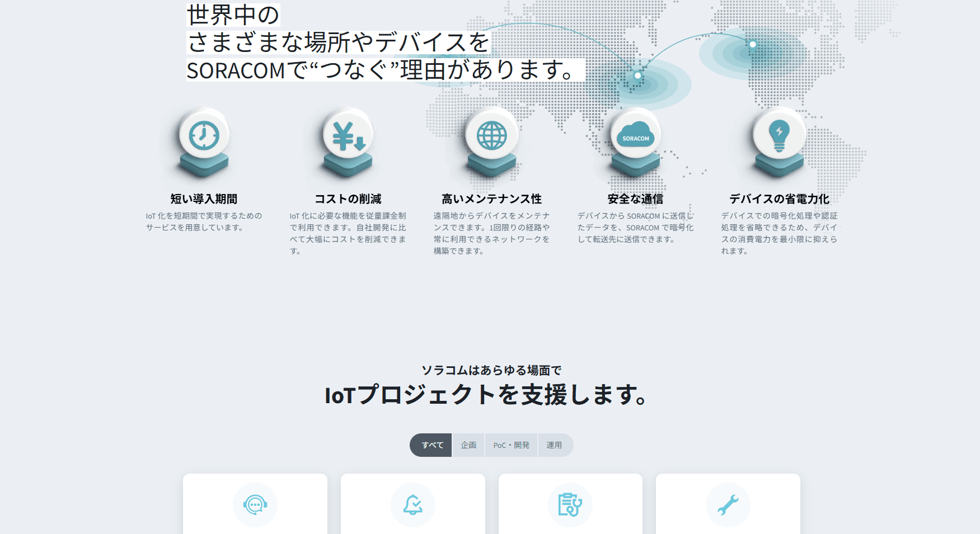Switch to the 運用 filter tab
This screenshot has height=534, width=980.
pos(555,445)
